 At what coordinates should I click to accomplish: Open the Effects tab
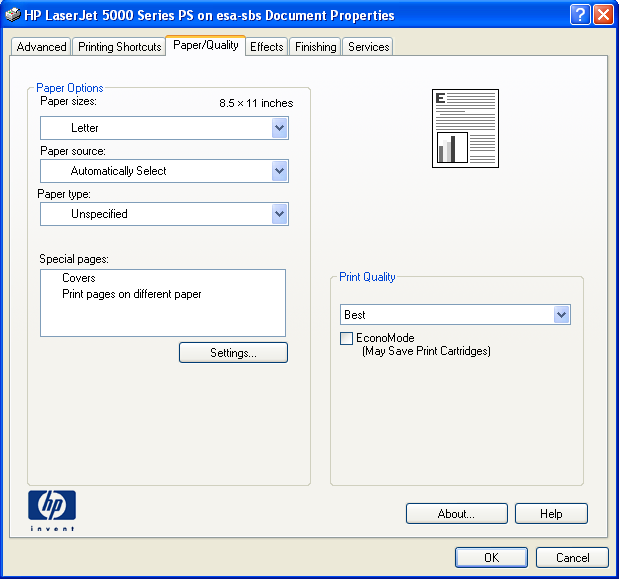coord(266,47)
